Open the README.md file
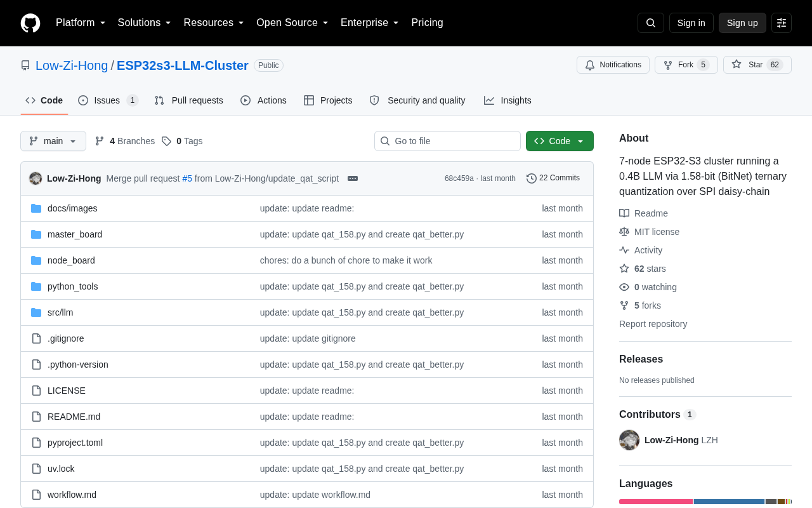The height and width of the screenshot is (508, 812). 74,417
